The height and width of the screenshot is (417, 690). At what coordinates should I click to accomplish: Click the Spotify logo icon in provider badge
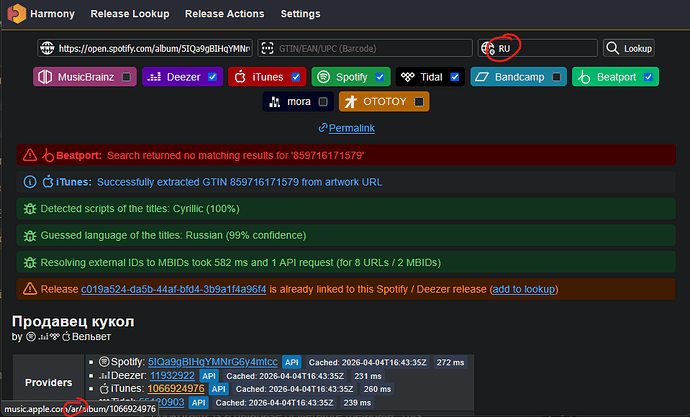323,77
